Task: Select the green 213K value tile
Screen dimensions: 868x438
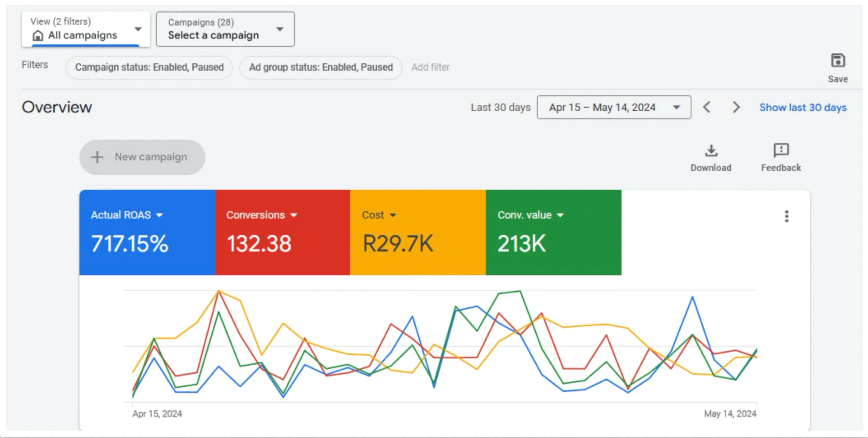Action: [554, 233]
